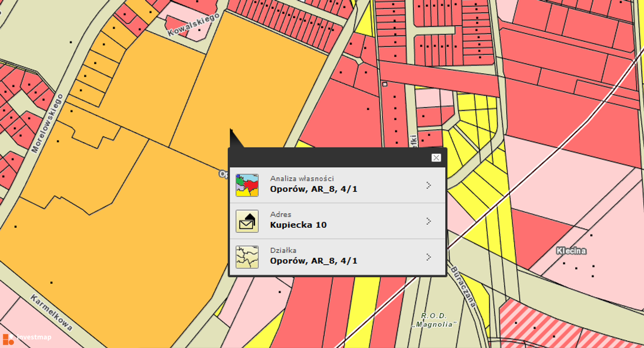The image size is (644, 348).
Task: Close the parcel info popup
Action: coord(436,158)
